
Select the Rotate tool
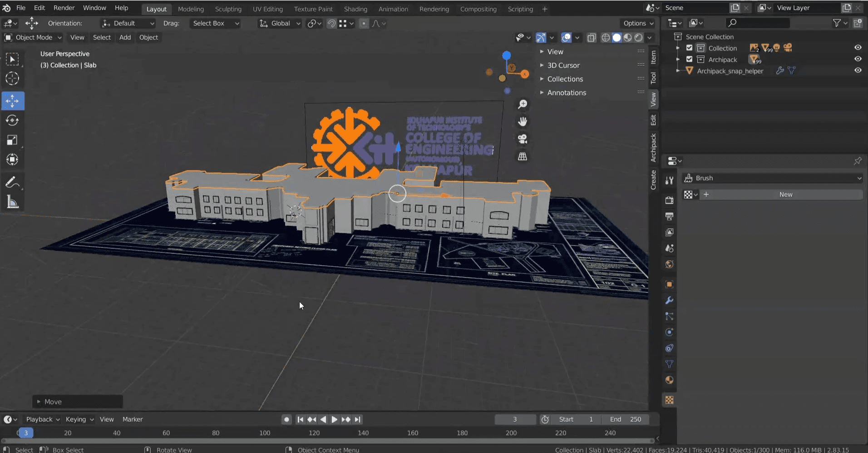click(12, 120)
